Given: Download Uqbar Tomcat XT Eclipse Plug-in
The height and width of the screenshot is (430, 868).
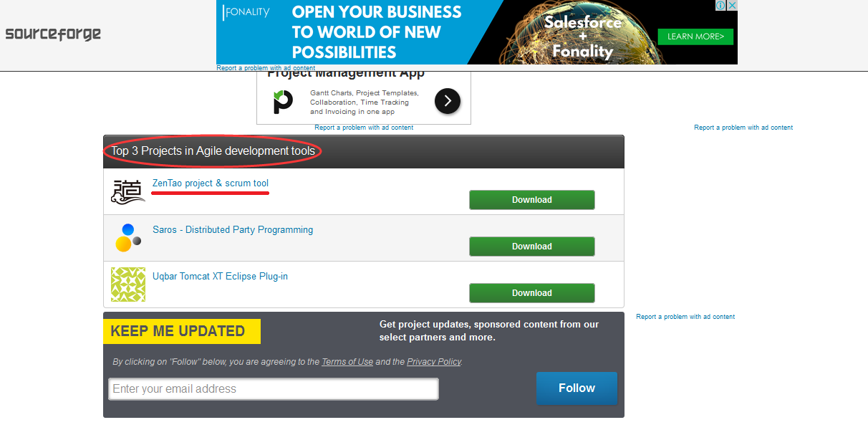Looking at the screenshot, I should pos(532,293).
